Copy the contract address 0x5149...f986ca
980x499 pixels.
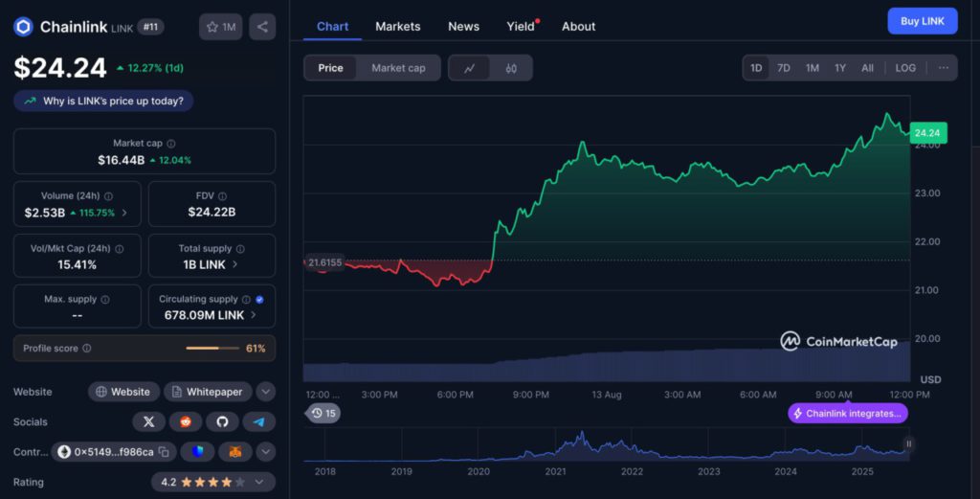tap(164, 451)
